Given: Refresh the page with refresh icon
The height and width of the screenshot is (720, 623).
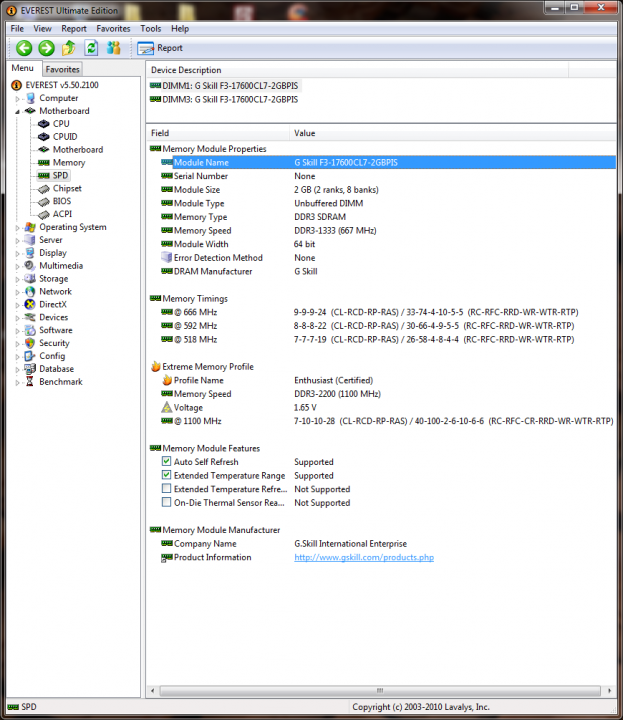Looking at the screenshot, I should click(x=91, y=48).
